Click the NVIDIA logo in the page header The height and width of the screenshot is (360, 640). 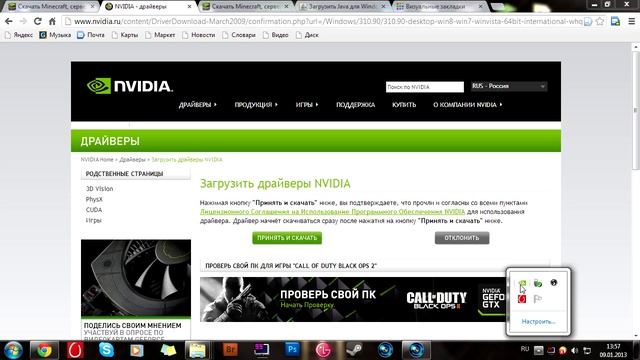point(130,86)
